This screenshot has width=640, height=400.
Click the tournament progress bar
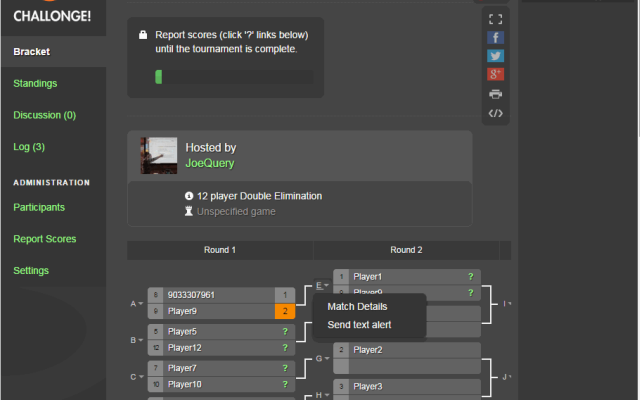pos(234,77)
